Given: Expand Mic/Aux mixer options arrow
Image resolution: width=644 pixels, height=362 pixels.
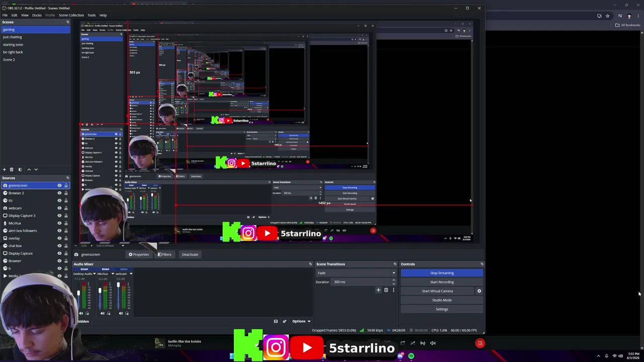Looking at the screenshot, I should pos(113,274).
